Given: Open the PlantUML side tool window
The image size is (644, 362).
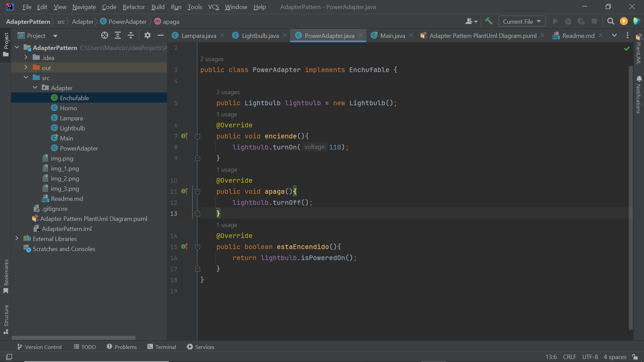Looking at the screenshot, I should click(639, 50).
